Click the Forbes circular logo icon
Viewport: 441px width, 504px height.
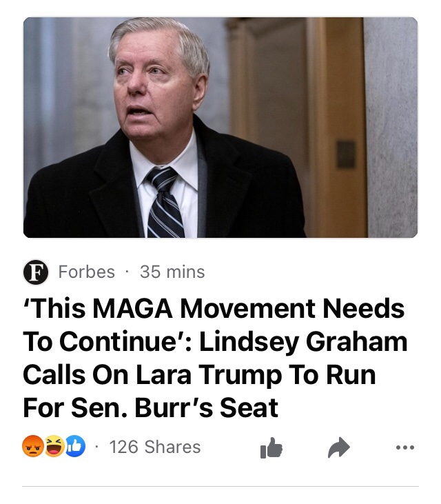[x=36, y=272]
